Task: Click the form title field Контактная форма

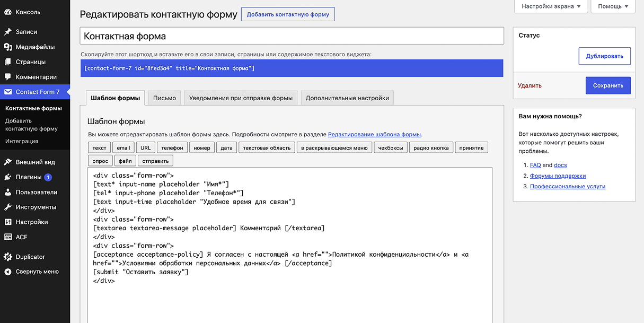Action: pyautogui.click(x=292, y=36)
